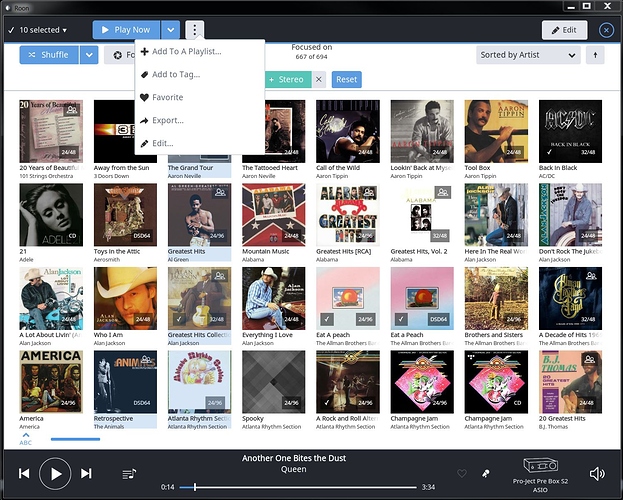Jump to ABC alphabet index
Screen dimensions: 623x500
coord(25,439)
